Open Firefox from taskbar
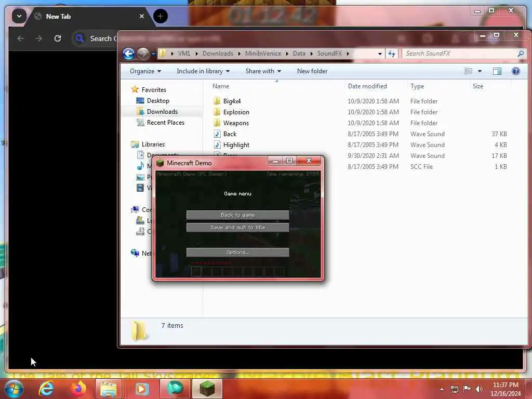The height and width of the screenshot is (399, 532). (x=78, y=389)
